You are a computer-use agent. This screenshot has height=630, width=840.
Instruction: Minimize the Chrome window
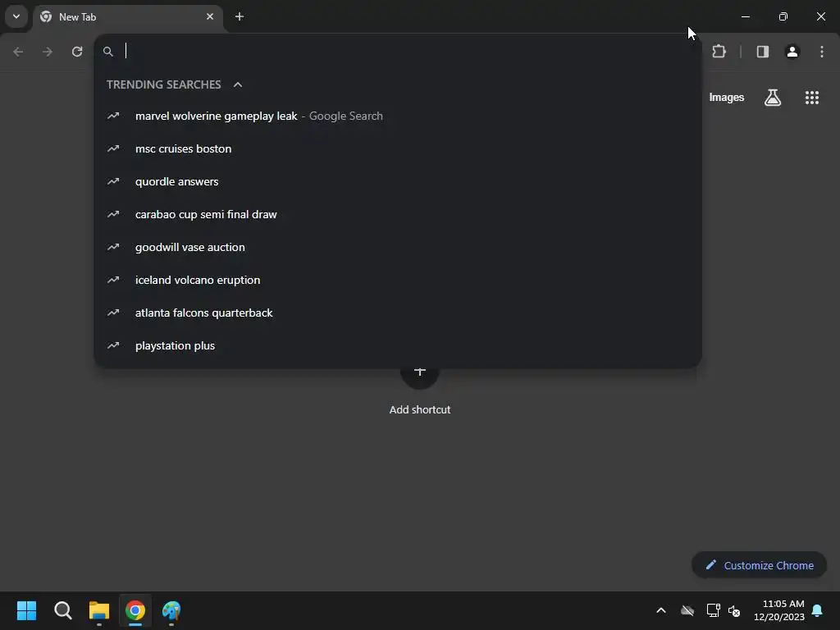745,16
